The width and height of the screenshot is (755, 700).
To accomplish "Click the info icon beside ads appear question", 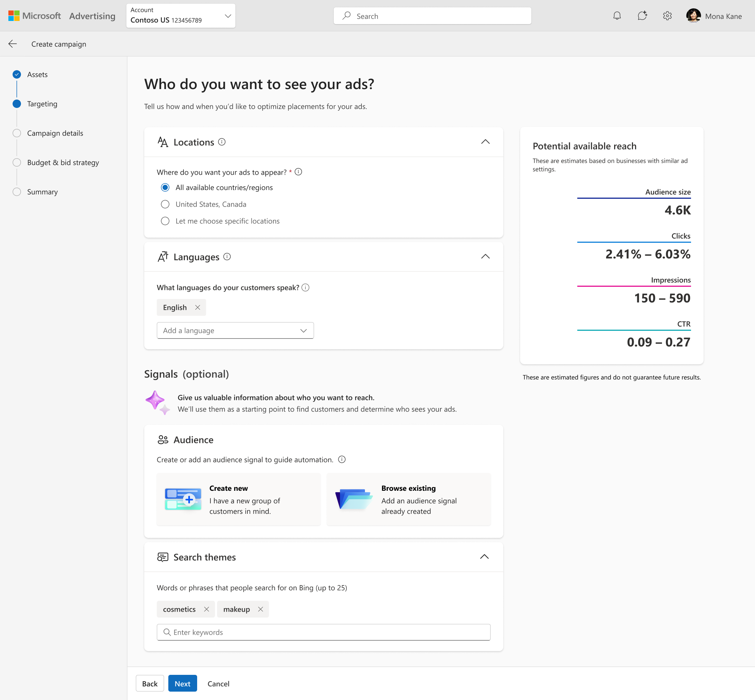I will 299,172.
